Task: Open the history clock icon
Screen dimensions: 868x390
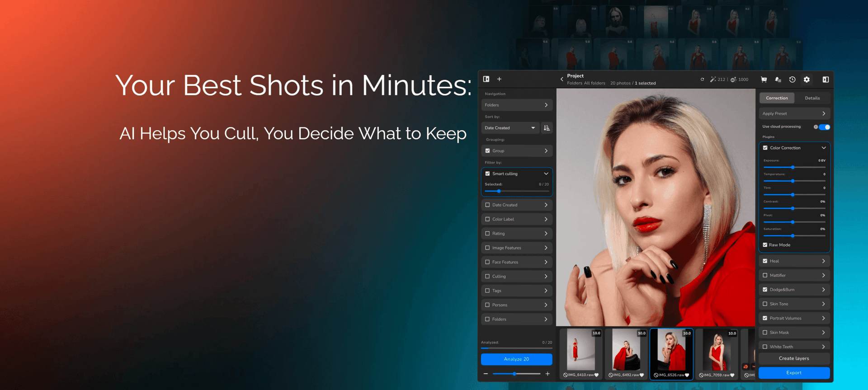Action: pyautogui.click(x=793, y=80)
